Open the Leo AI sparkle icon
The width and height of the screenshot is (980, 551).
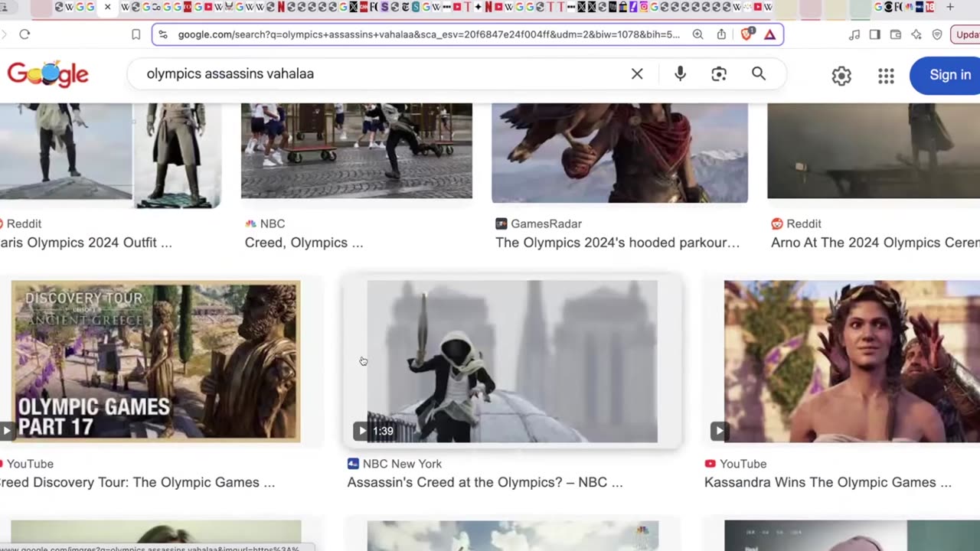(916, 34)
